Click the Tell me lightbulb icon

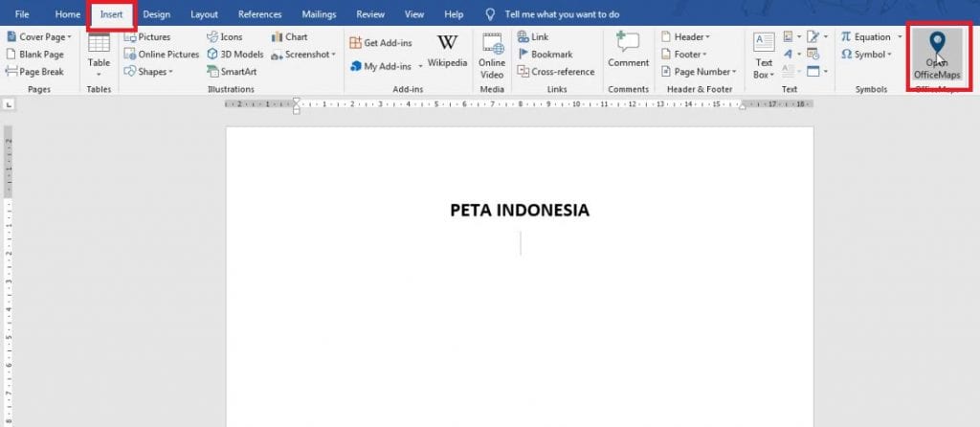coord(491,13)
